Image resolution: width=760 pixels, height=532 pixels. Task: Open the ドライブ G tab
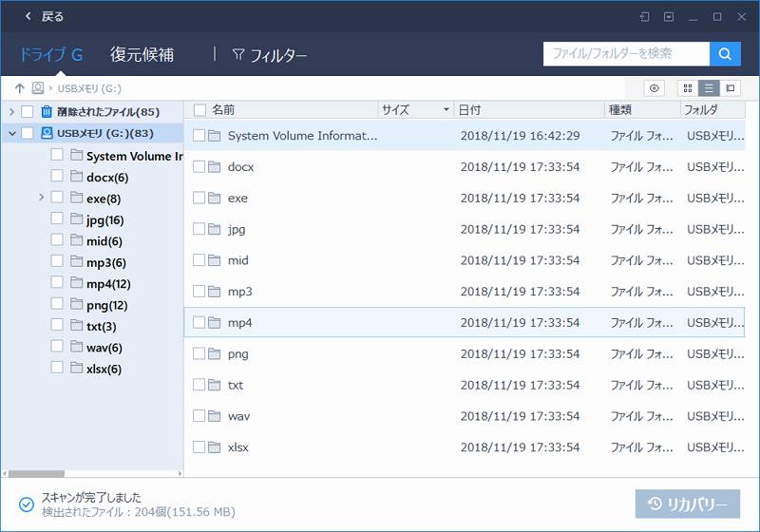pyautogui.click(x=51, y=54)
